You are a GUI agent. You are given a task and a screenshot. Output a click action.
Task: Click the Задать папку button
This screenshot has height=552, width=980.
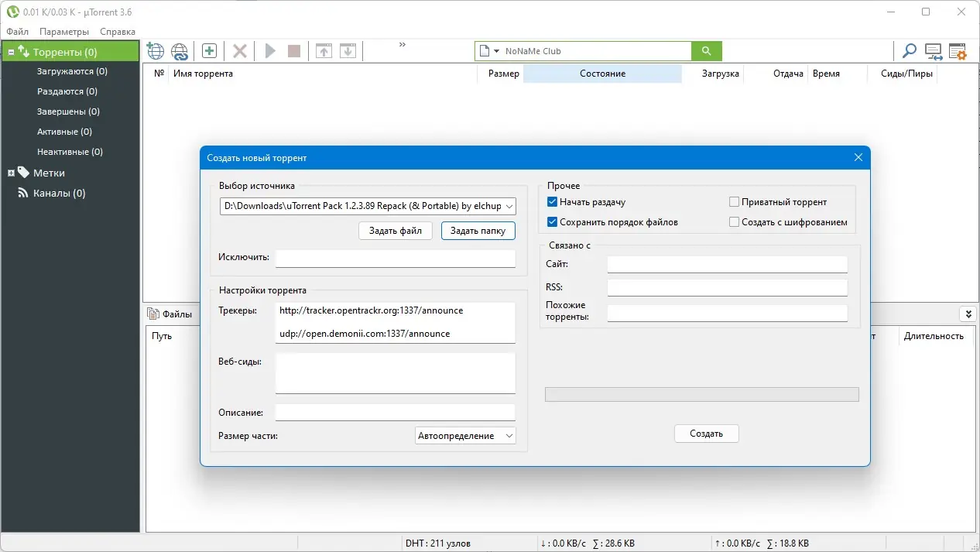point(478,230)
